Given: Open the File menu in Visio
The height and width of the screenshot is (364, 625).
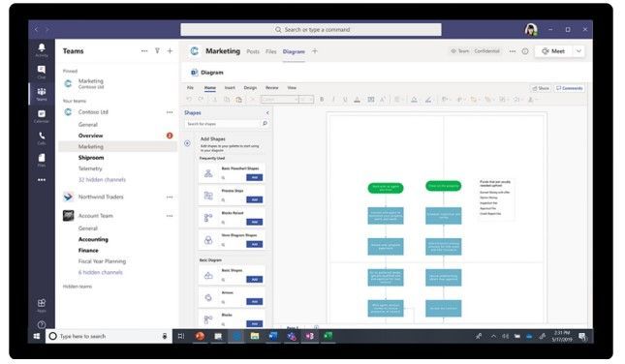Looking at the screenshot, I should [x=190, y=88].
